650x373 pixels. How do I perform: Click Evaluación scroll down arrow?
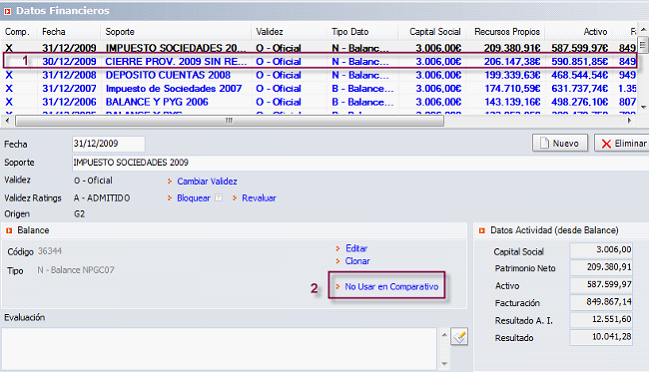pos(444,364)
